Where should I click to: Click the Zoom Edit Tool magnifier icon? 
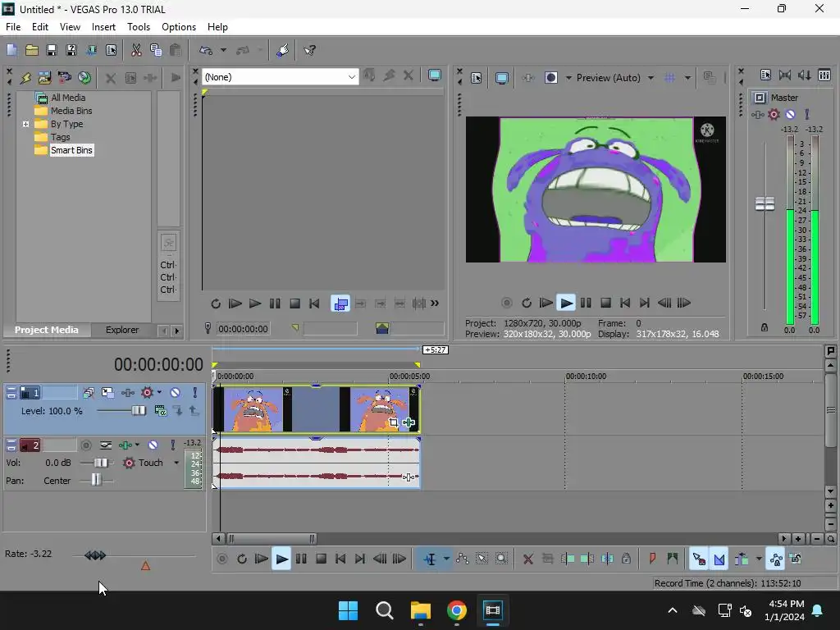point(501,559)
